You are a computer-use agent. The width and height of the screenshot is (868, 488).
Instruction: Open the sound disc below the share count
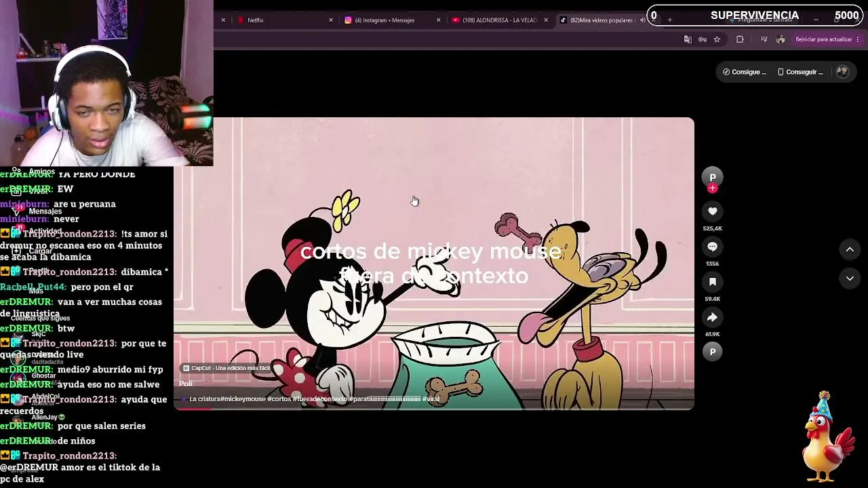click(x=712, y=351)
